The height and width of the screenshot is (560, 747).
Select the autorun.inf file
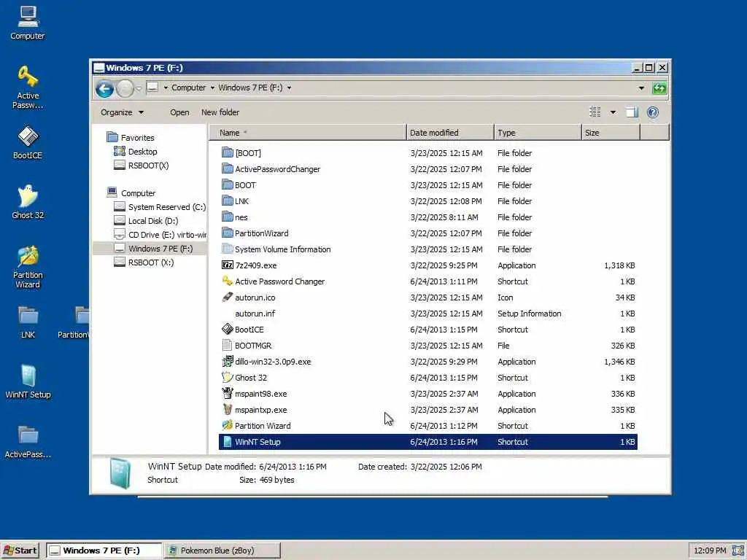click(x=255, y=314)
